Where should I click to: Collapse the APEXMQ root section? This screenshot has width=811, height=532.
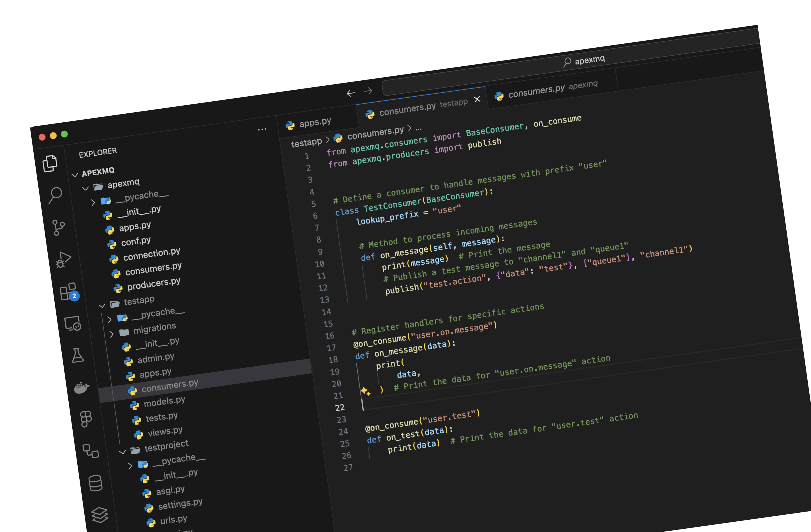tap(75, 175)
